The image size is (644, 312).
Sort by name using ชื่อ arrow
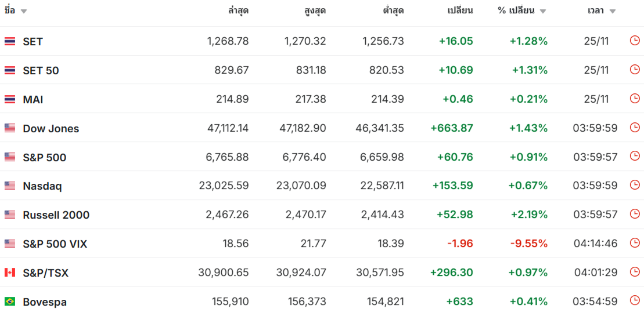tap(24, 11)
